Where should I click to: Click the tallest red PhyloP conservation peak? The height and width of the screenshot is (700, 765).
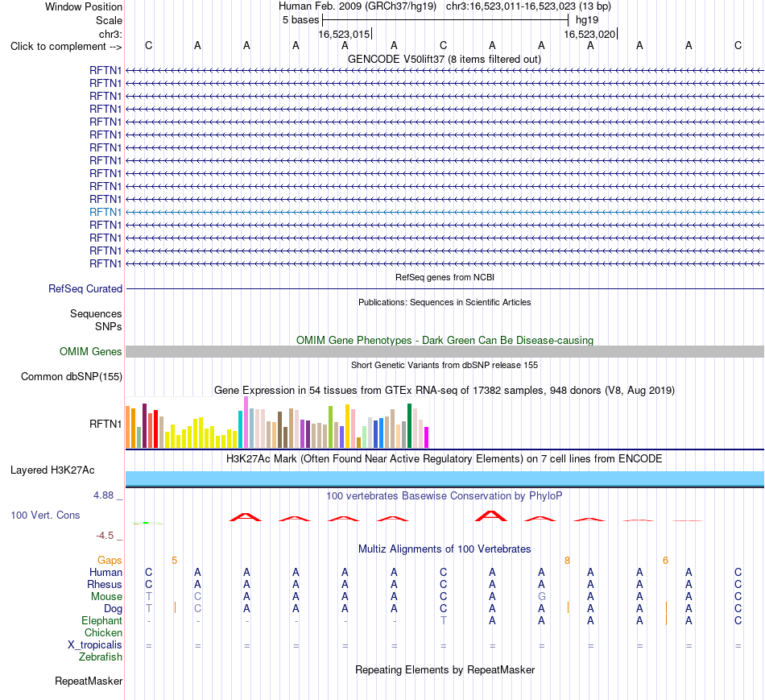tap(491, 516)
